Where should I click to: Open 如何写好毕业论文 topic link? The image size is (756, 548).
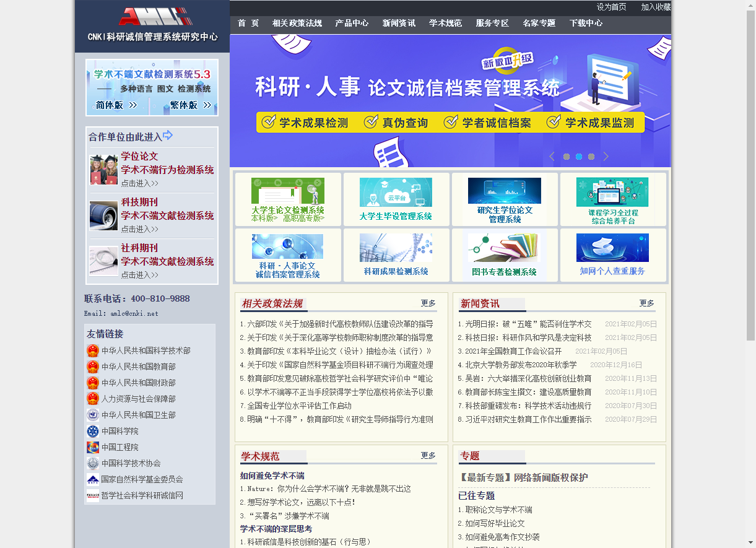(495, 523)
